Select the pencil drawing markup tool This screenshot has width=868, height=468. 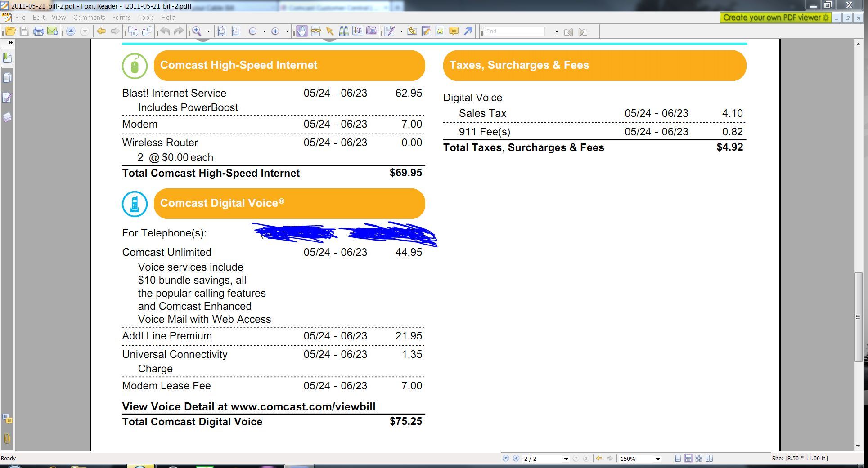click(389, 31)
